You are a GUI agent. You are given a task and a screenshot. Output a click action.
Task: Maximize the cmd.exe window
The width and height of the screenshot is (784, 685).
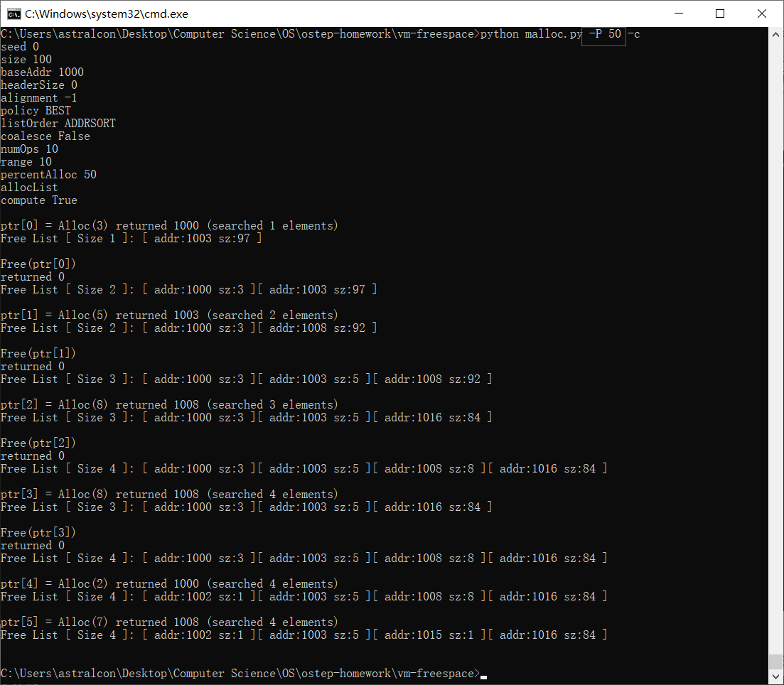(720, 14)
